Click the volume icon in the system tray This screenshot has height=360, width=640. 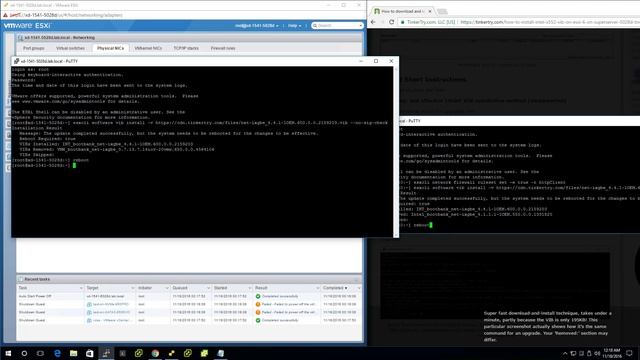[597, 353]
